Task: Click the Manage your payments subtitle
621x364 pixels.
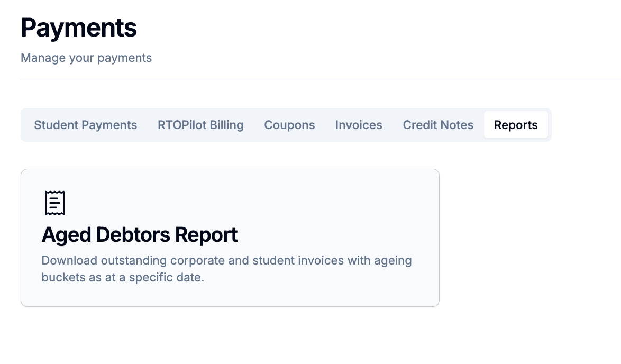Action: [86, 58]
